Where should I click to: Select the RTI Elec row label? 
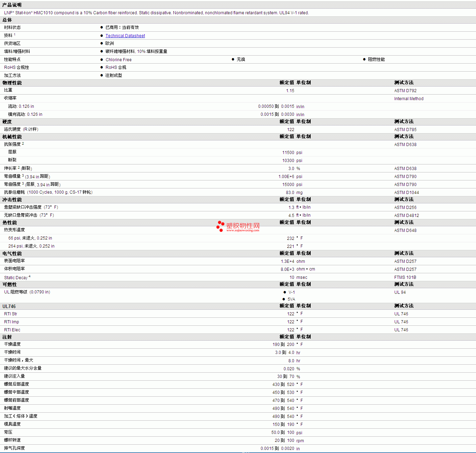tap(12, 330)
